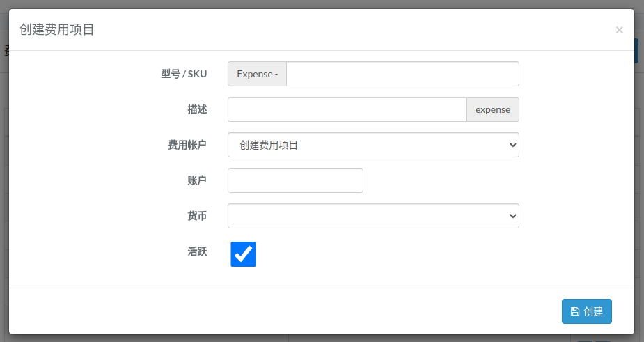Close the 创建费用项目 dialog with X
This screenshot has width=644, height=342.
[620, 30]
